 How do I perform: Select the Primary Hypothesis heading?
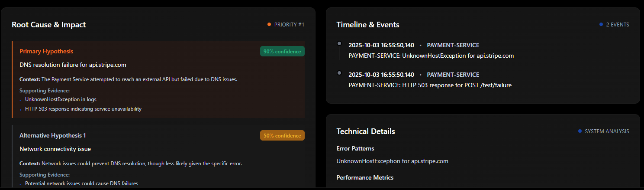(46, 51)
